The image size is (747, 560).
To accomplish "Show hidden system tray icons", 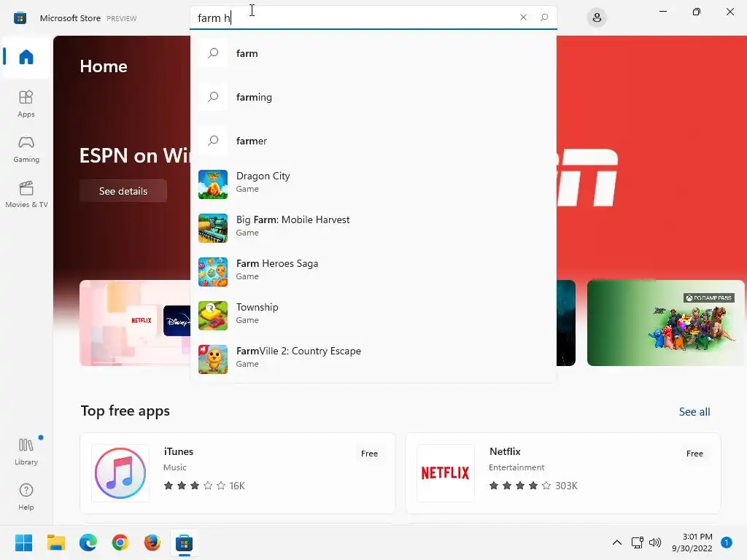I will click(617, 542).
